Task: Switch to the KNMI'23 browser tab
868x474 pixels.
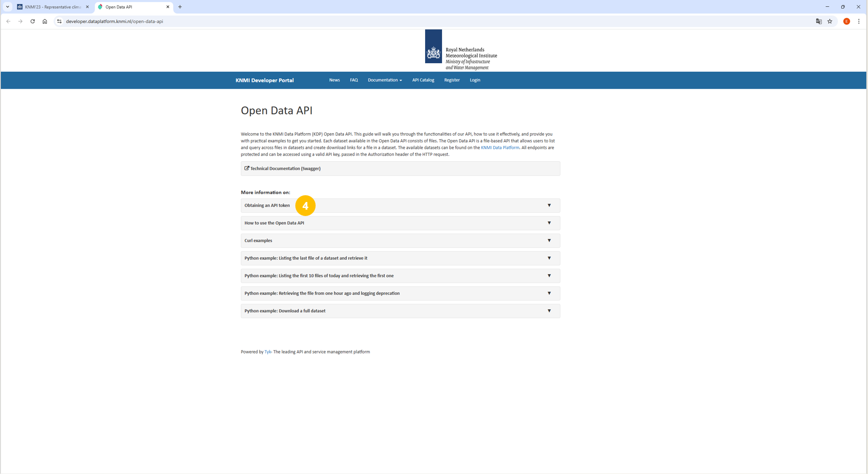Action: coord(51,7)
